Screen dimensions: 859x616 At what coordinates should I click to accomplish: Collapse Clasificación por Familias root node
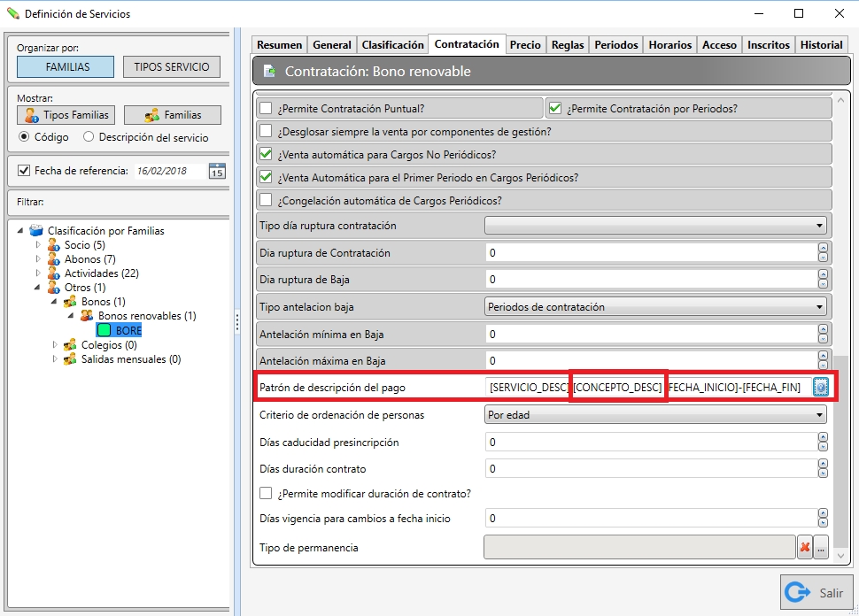[20, 230]
